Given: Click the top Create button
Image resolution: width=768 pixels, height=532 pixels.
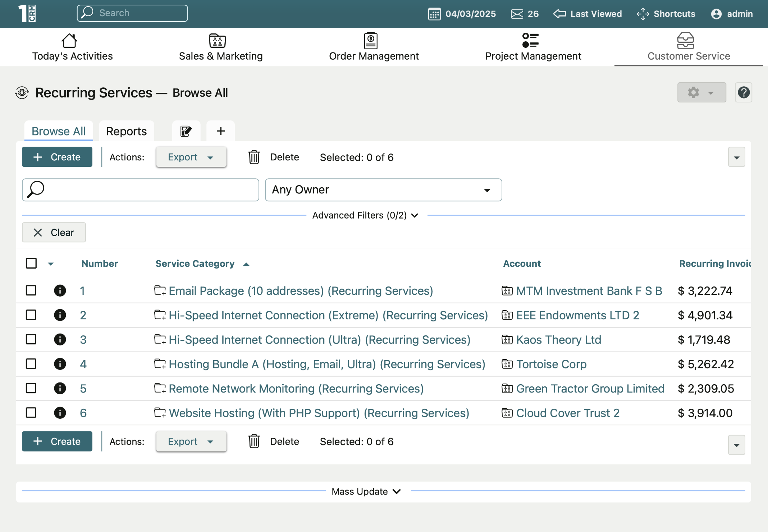Looking at the screenshot, I should [57, 157].
